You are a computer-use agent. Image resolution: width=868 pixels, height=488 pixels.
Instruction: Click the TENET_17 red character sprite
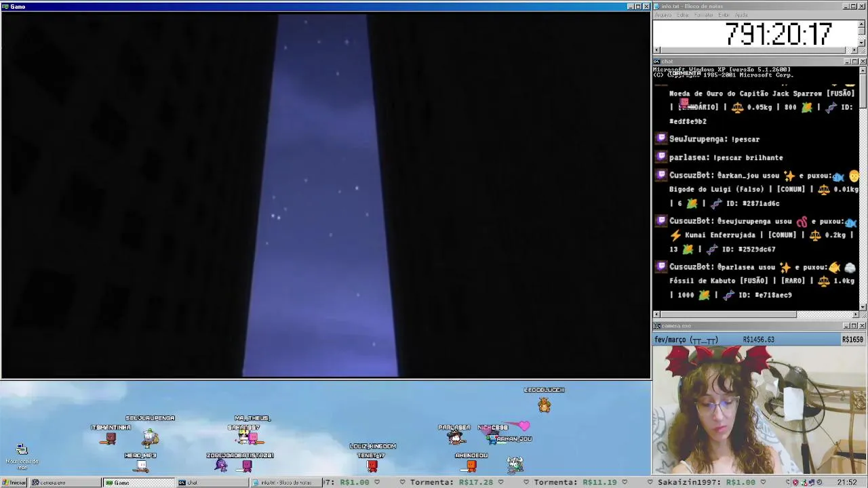tap(372, 465)
